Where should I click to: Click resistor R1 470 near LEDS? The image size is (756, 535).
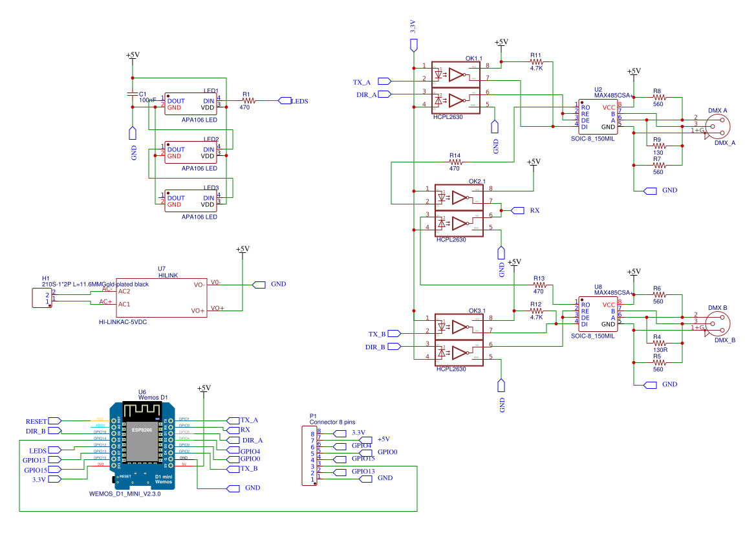point(248,101)
